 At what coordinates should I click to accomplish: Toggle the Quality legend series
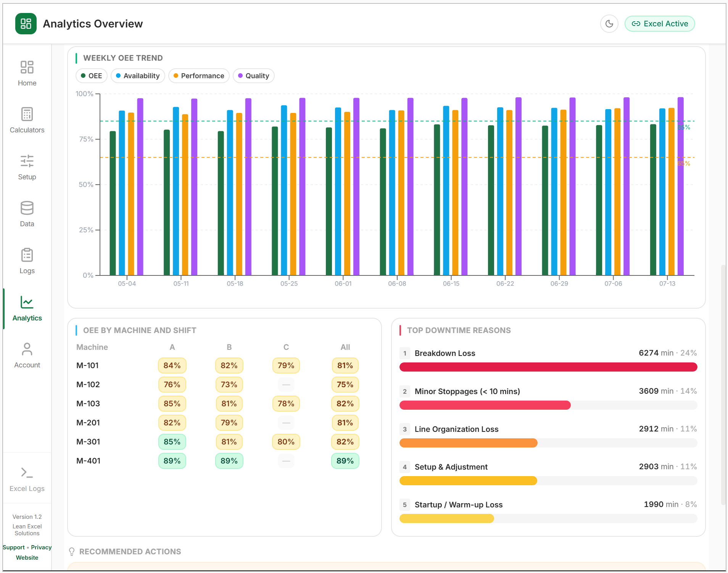[254, 76]
